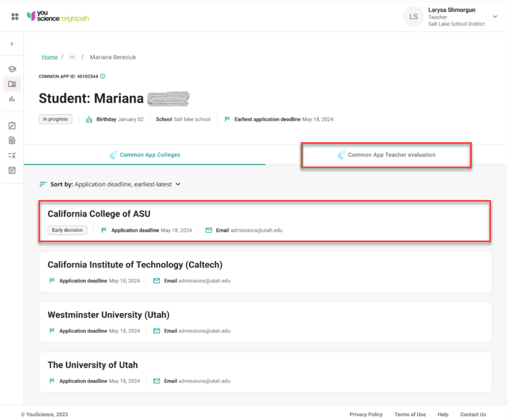Image resolution: width=510 pixels, height=420 pixels.
Task: Expand the breadcrumb ellipsis
Action: tap(72, 57)
